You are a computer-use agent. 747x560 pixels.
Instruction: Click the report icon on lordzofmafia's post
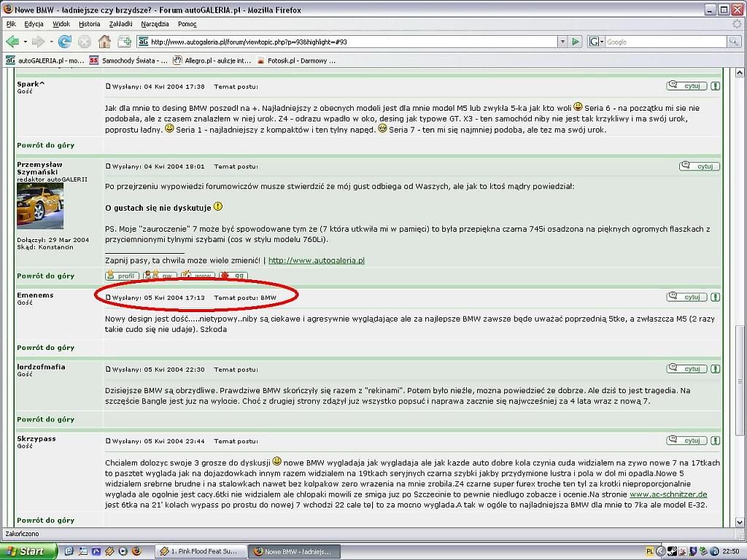point(715,369)
